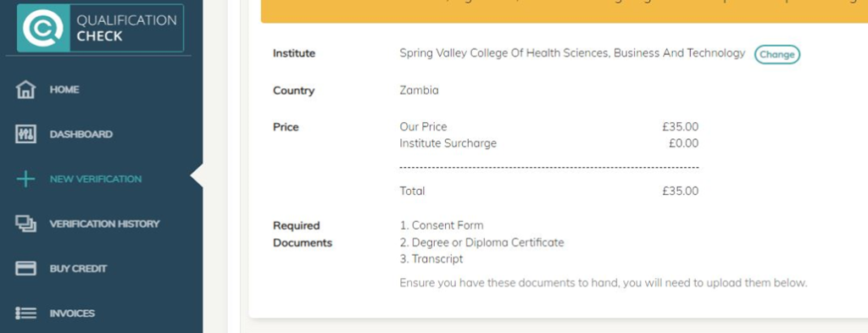Click the Buy Credit card icon

click(25, 269)
